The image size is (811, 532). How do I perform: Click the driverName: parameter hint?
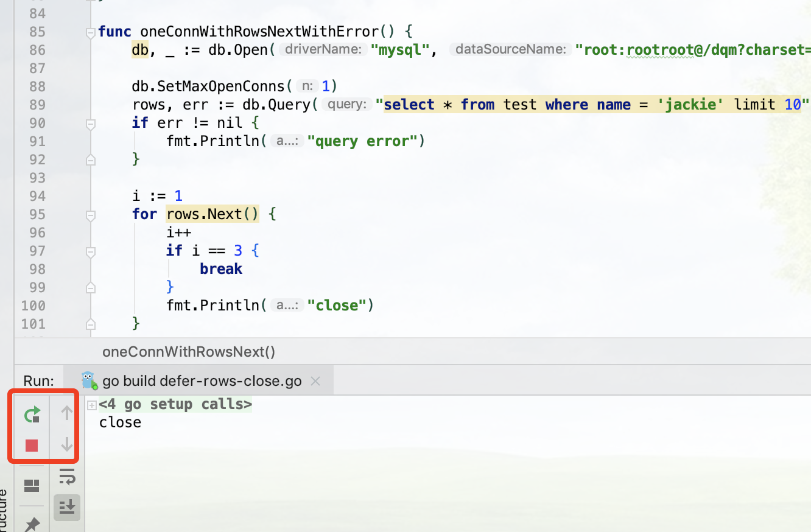(323, 50)
